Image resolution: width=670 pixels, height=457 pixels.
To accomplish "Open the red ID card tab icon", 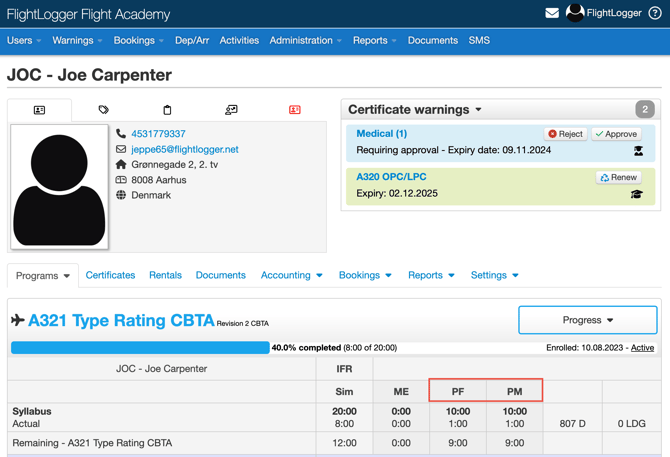I will [x=294, y=110].
